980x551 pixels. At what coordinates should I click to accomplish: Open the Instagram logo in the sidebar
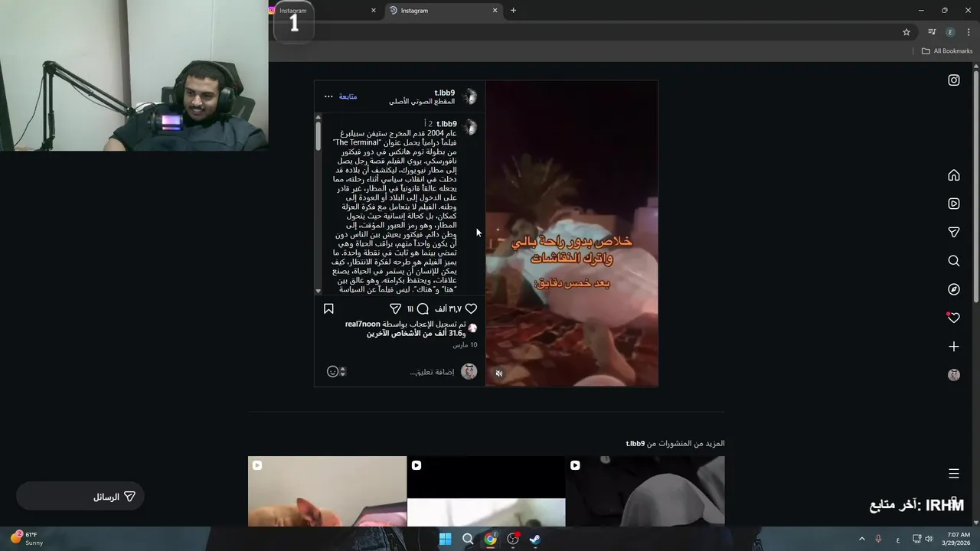954,80
